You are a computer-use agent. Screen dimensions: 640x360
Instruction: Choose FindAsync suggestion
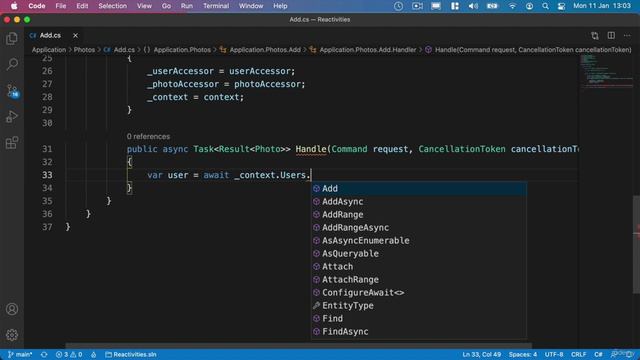tap(419, 332)
